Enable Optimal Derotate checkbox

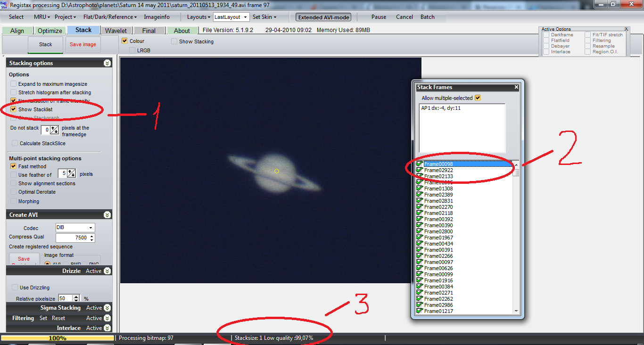click(14, 192)
